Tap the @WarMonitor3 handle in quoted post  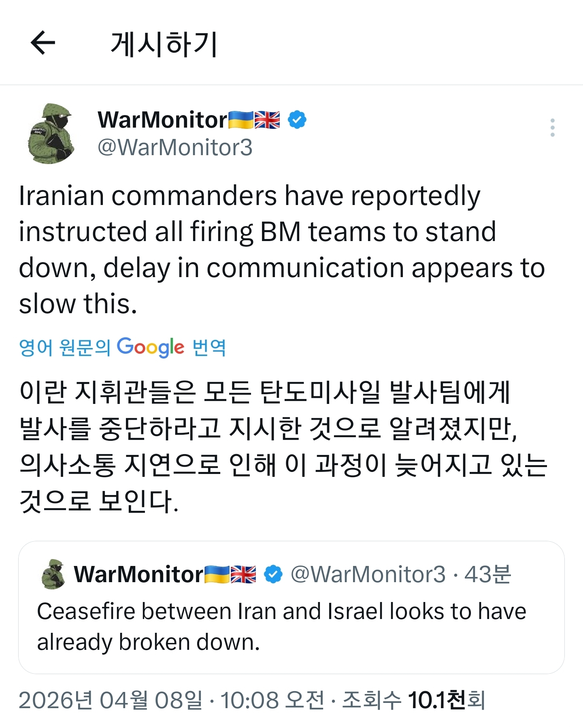(368, 574)
